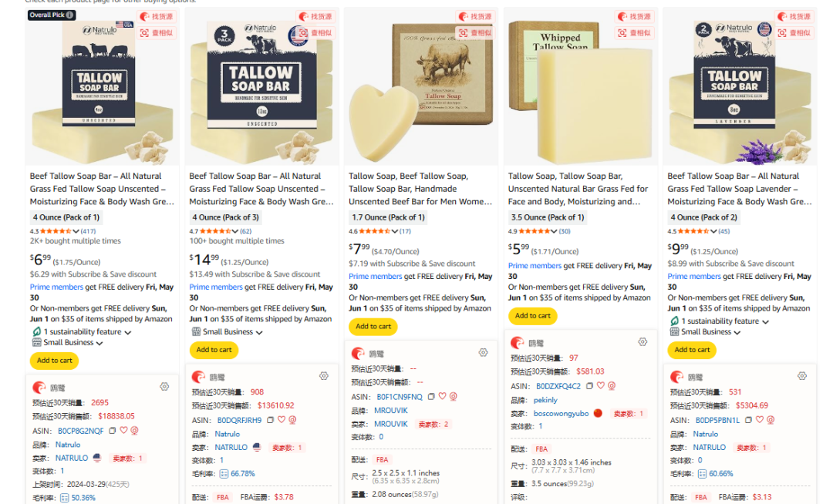Favorite ASIN B0DQRFJRH9 with the heart icon
Viewport: 833px width, 504px height.
(x=282, y=420)
